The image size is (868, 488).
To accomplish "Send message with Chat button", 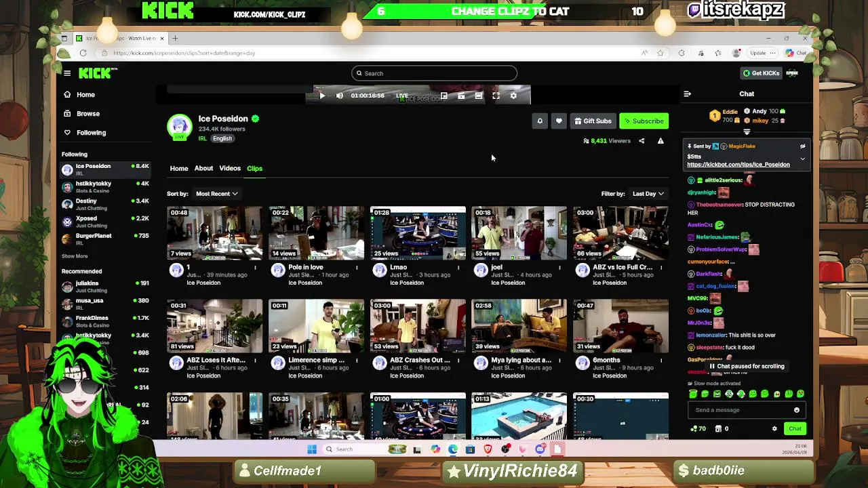I will click(x=795, y=429).
